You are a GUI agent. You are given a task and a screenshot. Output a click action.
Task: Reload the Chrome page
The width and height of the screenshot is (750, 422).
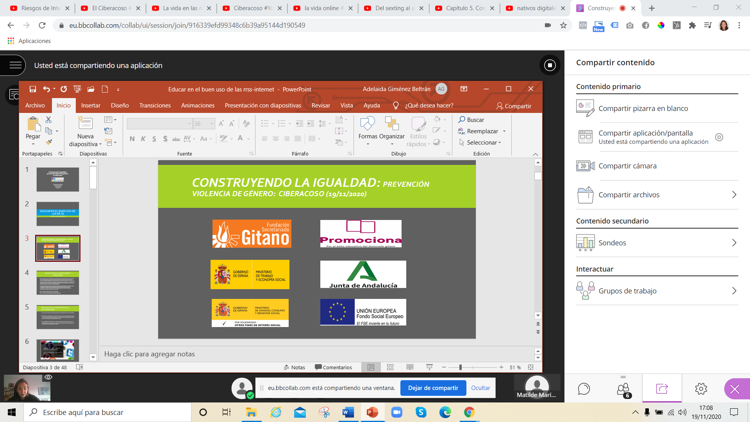(x=42, y=25)
